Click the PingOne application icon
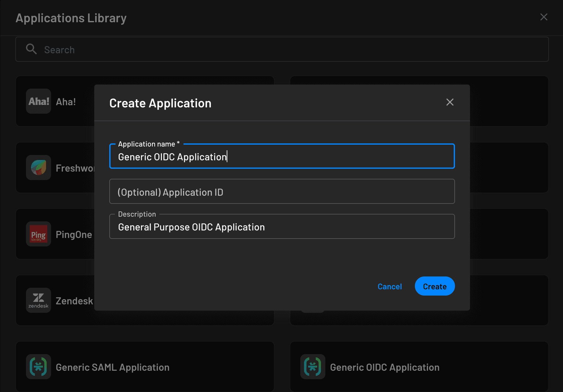563x392 pixels. (x=38, y=234)
